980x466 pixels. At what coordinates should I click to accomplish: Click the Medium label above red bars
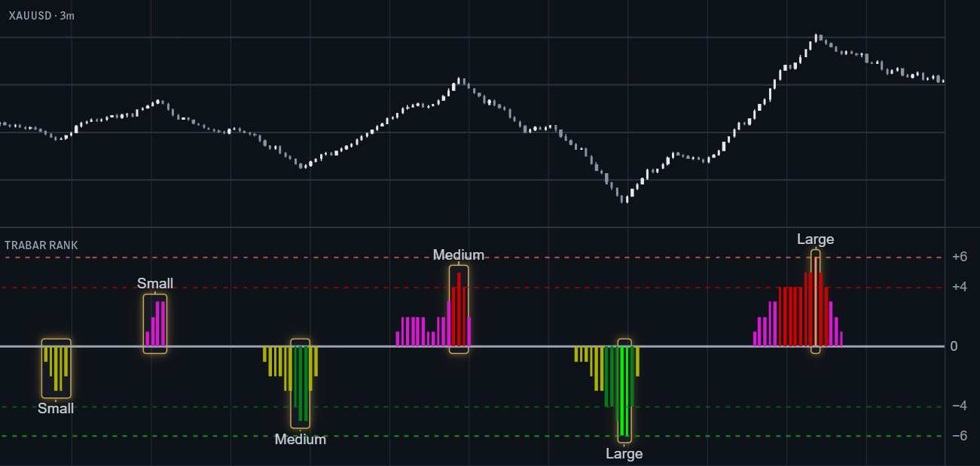click(459, 254)
